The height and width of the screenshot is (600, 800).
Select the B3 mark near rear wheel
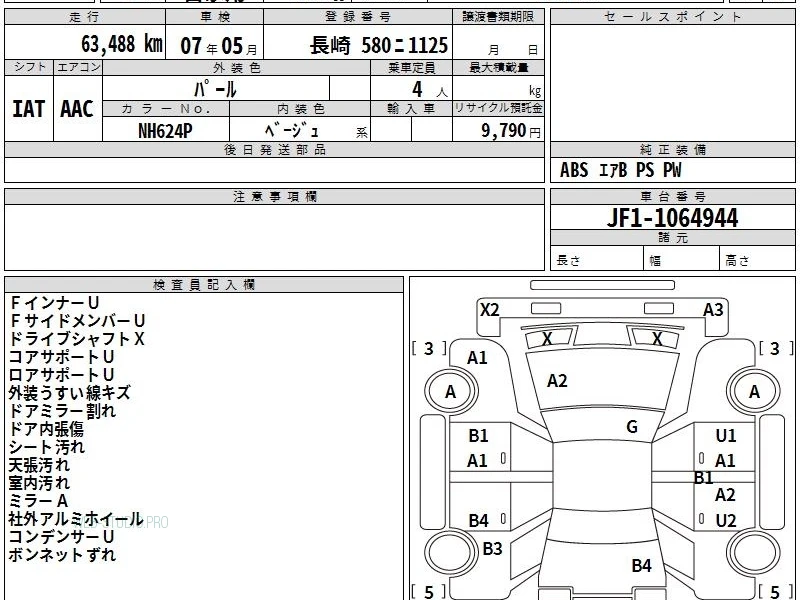(x=492, y=548)
